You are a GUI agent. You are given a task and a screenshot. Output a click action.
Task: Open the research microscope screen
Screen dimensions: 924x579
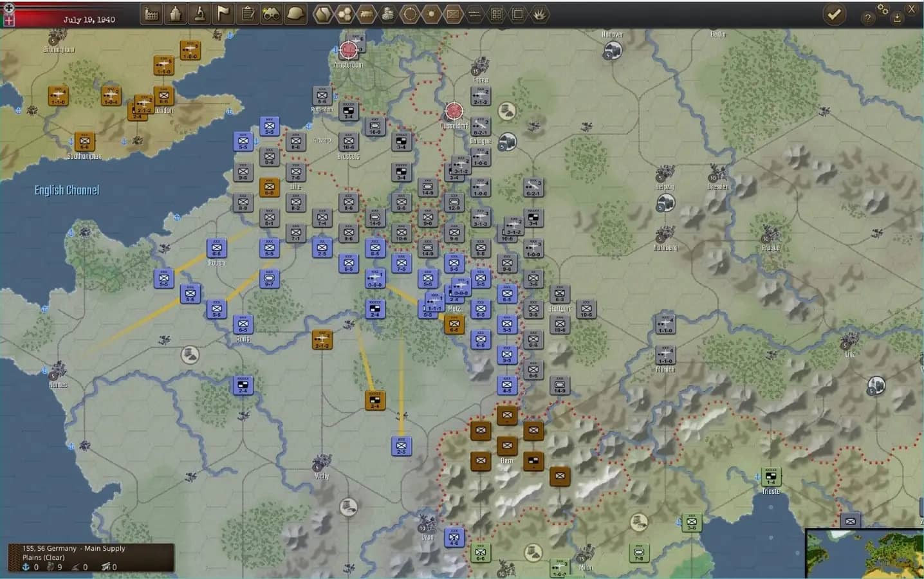coord(199,13)
